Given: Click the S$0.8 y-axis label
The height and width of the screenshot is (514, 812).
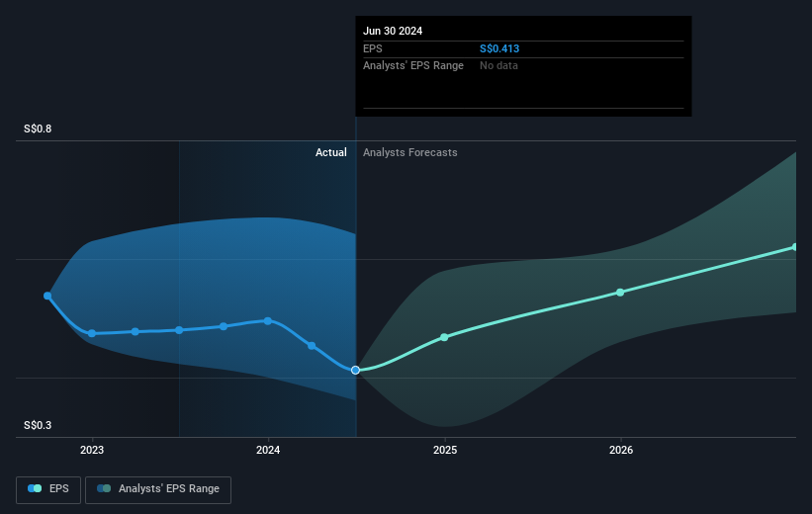Looking at the screenshot, I should tap(38, 128).
